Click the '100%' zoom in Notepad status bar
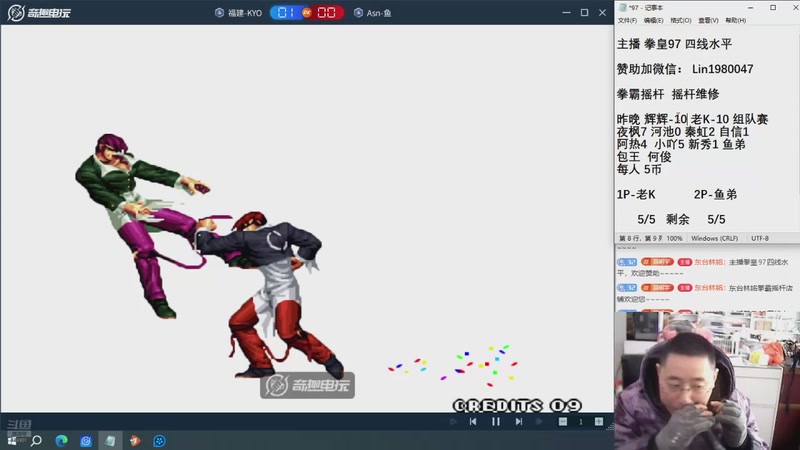The width and height of the screenshot is (800, 450). [x=674, y=238]
